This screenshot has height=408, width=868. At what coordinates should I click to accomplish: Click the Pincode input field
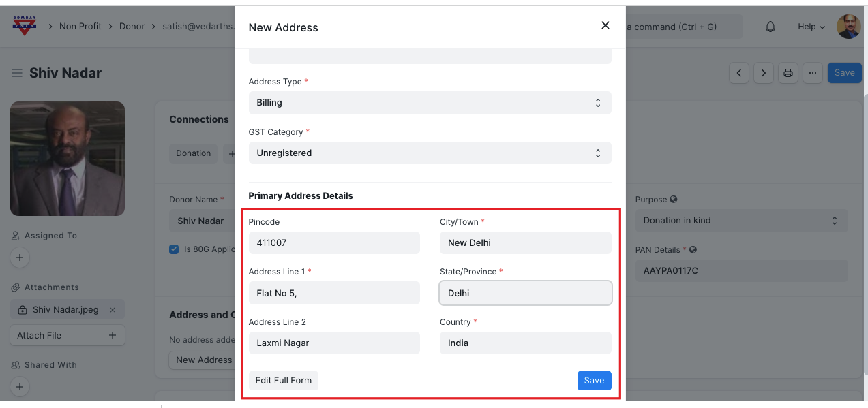334,242
